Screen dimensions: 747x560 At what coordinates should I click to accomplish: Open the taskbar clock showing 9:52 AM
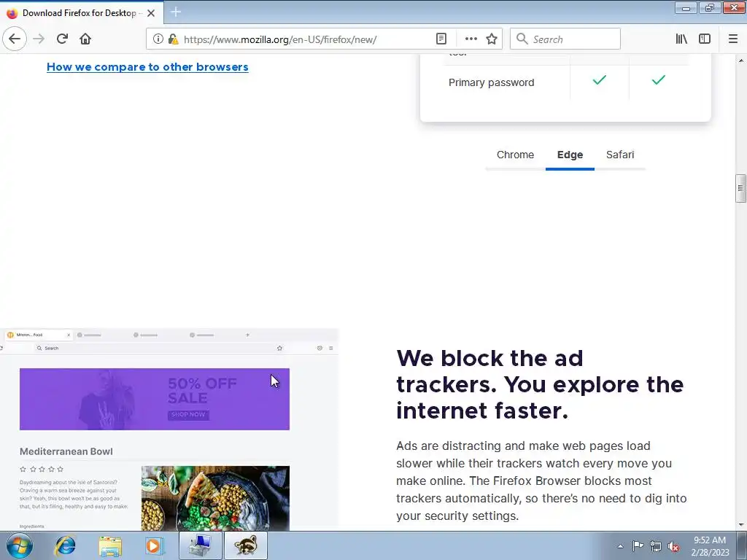[x=710, y=546]
